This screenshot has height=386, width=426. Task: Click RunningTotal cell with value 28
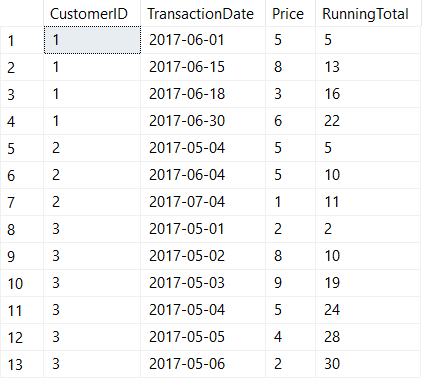click(x=368, y=337)
